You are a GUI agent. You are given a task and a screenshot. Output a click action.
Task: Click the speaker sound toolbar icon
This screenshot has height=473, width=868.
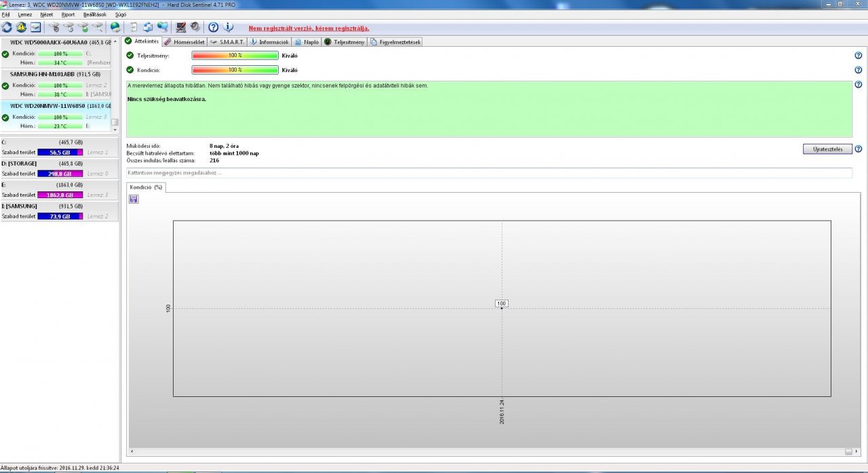195,27
